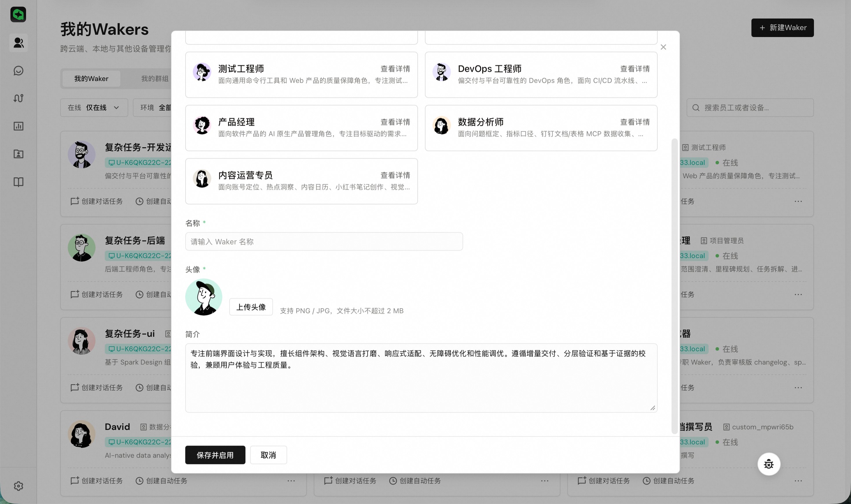Click the custom_mpwri65b role tag
Image resolution: width=851 pixels, height=504 pixels.
click(x=758, y=427)
